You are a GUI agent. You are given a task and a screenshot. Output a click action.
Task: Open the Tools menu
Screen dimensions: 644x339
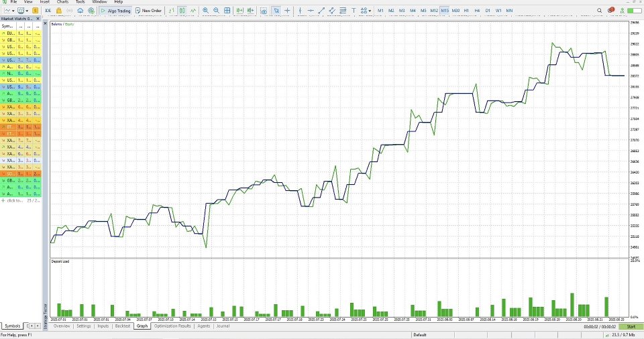coord(80,2)
